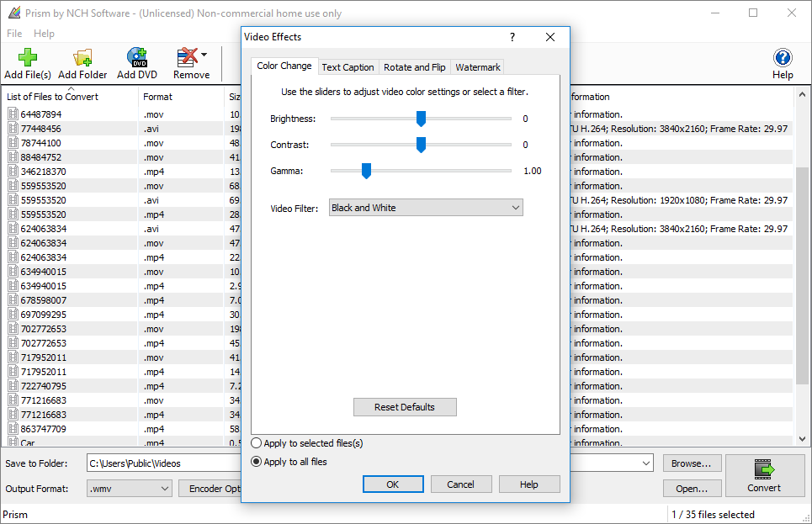
Task: Click the question mark icon in Video Effects dialog
Action: [511, 37]
